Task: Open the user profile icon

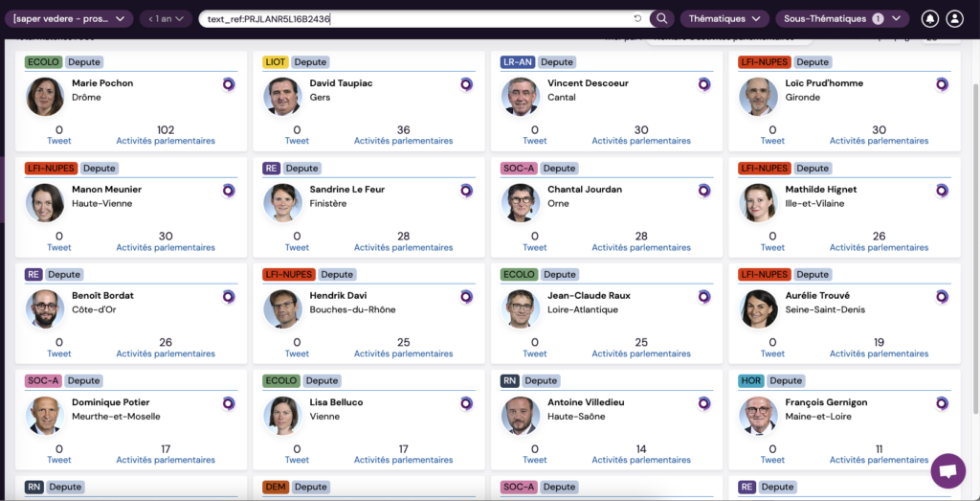Action: pos(954,18)
